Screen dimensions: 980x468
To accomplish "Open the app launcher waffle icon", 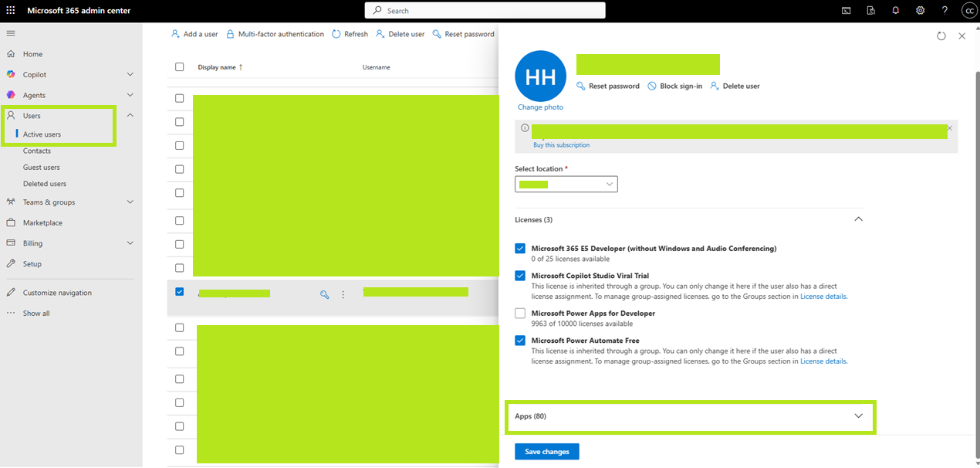I will (x=11, y=11).
